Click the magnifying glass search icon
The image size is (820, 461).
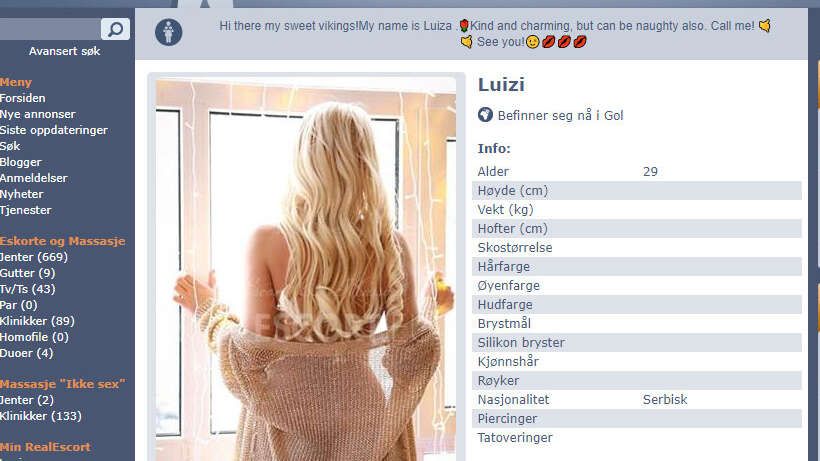click(x=115, y=29)
